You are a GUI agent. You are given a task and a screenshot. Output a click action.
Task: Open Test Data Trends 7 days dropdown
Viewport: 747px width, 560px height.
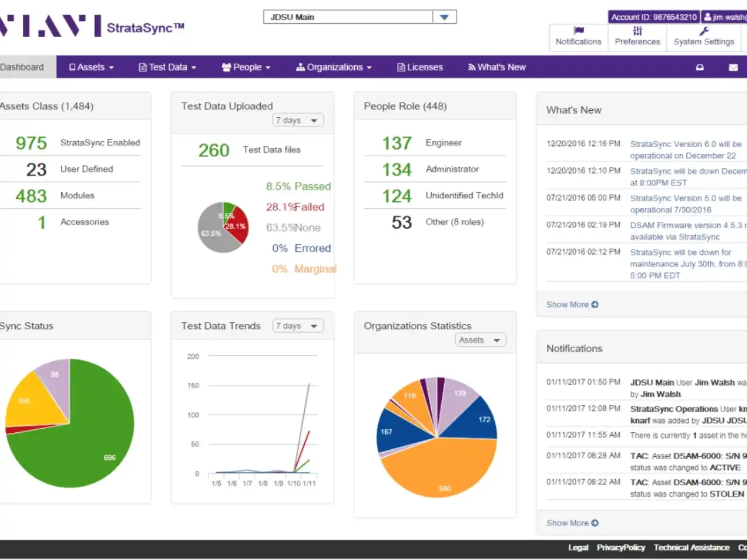pyautogui.click(x=298, y=326)
